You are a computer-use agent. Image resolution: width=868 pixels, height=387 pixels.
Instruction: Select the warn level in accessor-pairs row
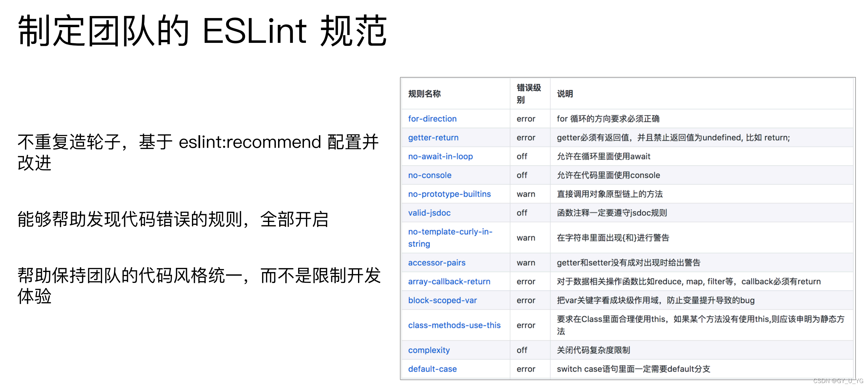pyautogui.click(x=526, y=263)
